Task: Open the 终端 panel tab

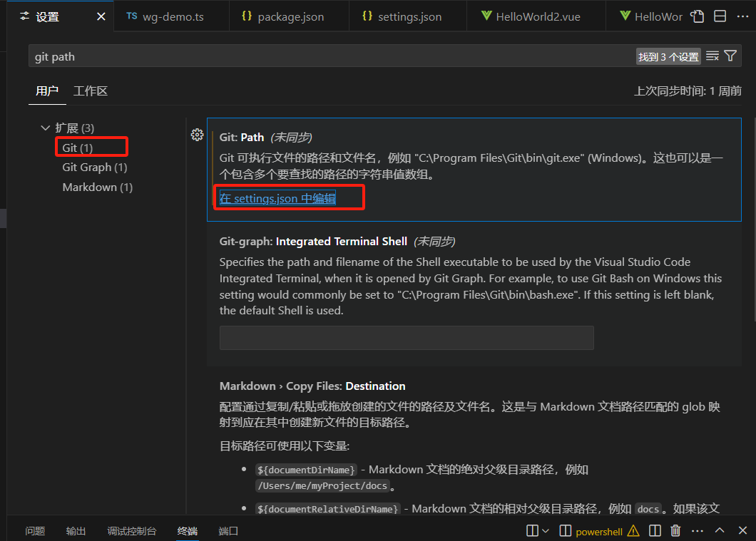Action: [x=187, y=531]
